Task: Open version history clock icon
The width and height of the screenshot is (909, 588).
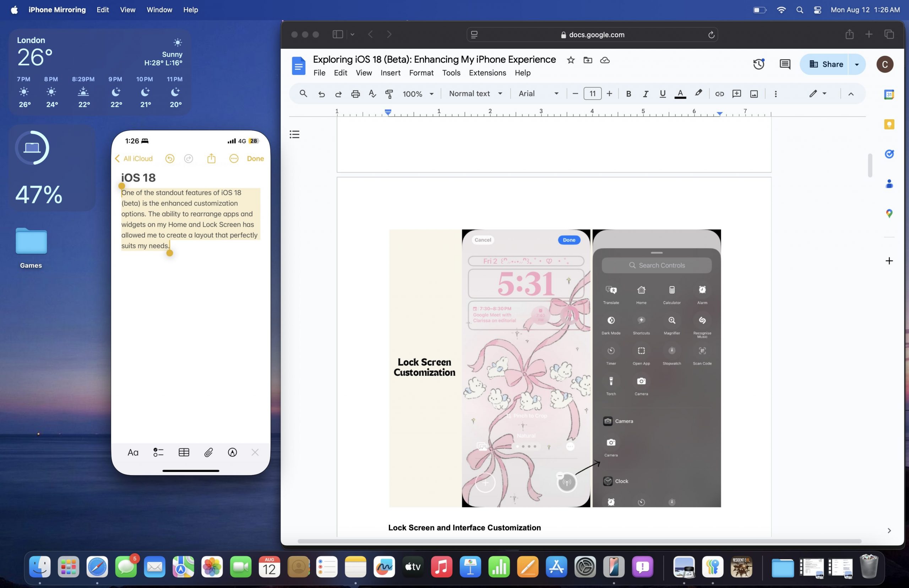Action: pos(758,64)
